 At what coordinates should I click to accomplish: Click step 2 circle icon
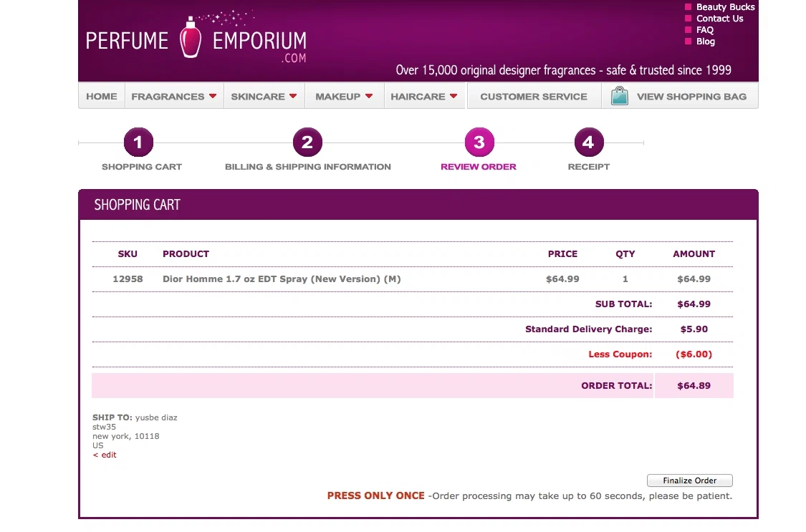coord(307,142)
